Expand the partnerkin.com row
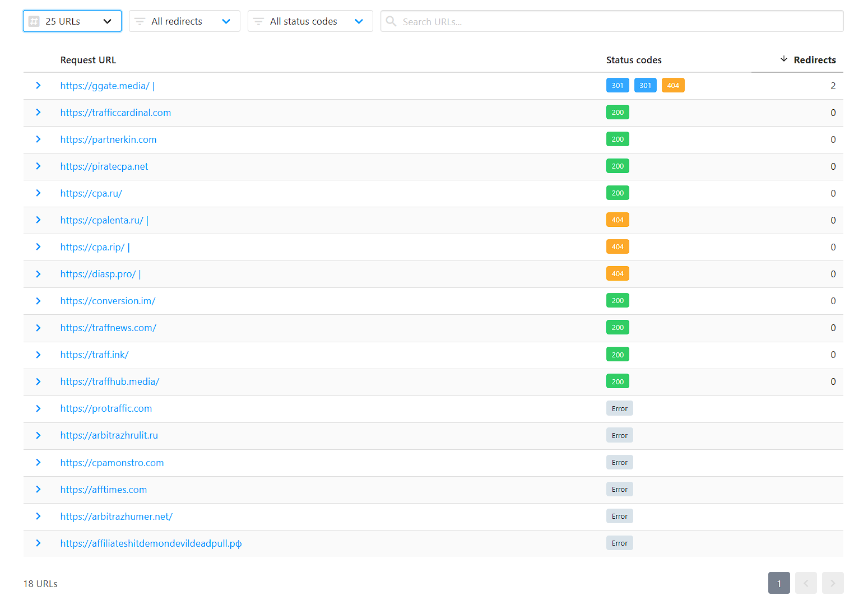The image size is (868, 605). tap(38, 139)
